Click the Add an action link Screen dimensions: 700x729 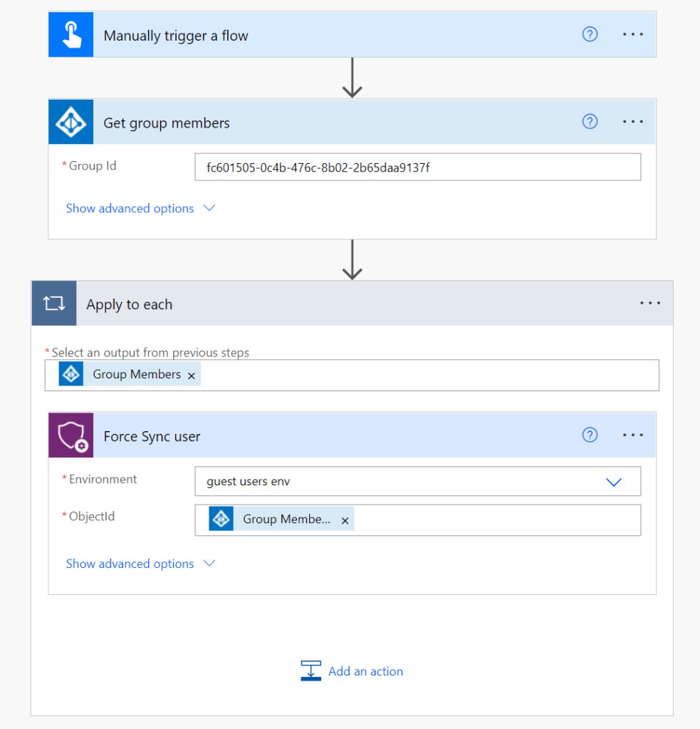pyautogui.click(x=365, y=671)
